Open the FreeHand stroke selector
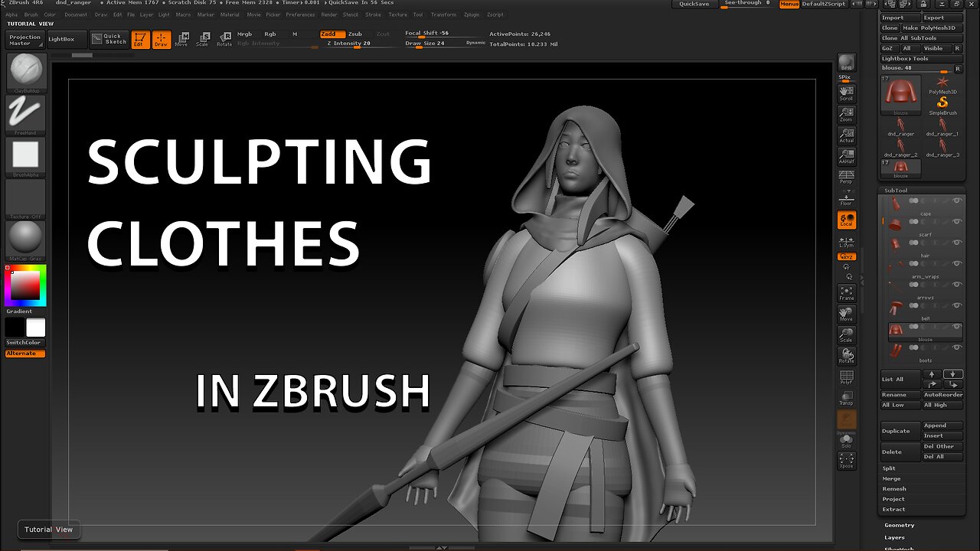The image size is (980, 551). [25, 115]
